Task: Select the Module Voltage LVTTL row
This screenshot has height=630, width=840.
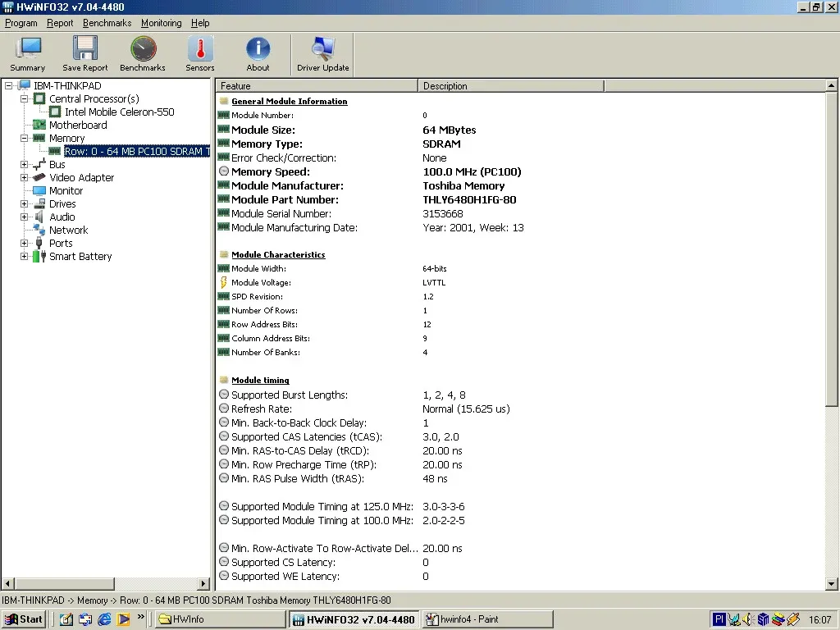Action: coord(331,282)
